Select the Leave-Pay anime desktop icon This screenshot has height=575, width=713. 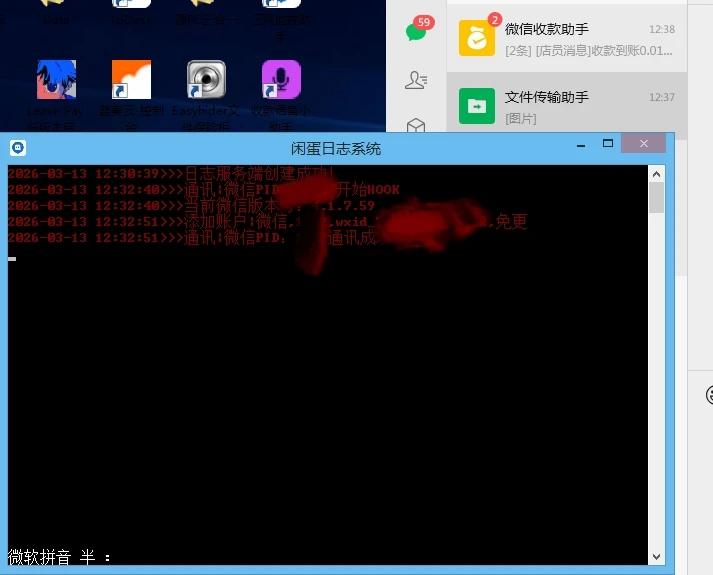56,80
